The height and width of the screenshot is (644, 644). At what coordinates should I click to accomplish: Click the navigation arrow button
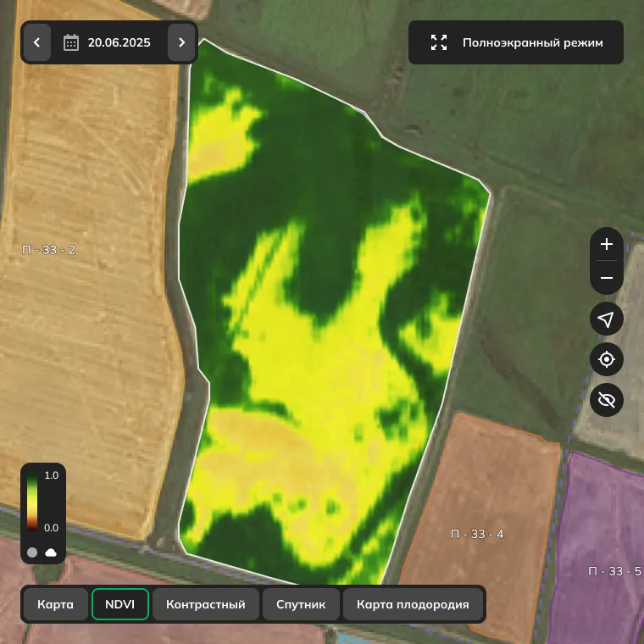[x=607, y=319]
